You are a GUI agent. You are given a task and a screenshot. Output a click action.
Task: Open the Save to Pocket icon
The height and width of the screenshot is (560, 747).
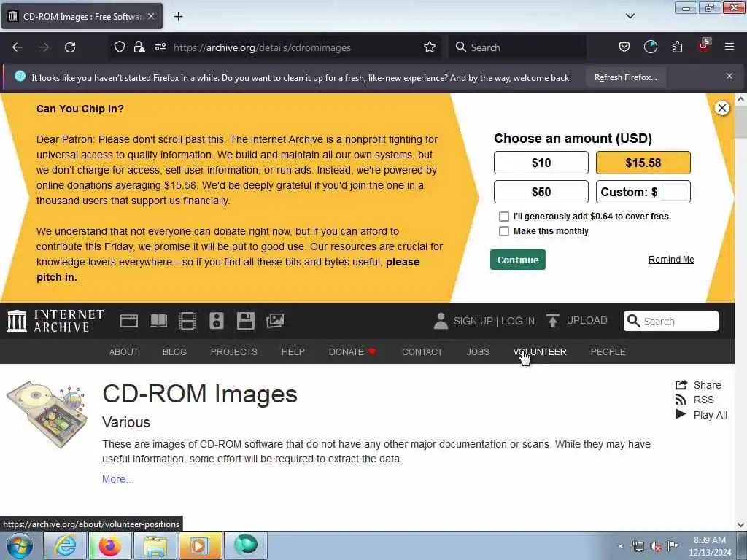point(624,47)
